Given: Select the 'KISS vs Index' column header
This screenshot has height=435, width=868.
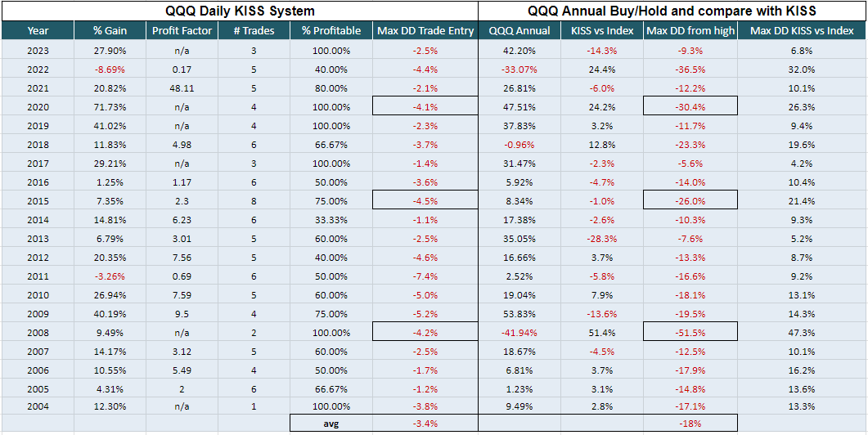Looking at the screenshot, I should click(x=602, y=31).
